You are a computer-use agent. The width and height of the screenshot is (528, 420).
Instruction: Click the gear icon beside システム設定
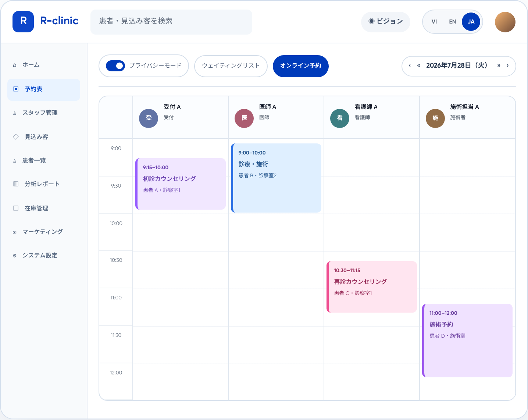pyautogui.click(x=15, y=256)
